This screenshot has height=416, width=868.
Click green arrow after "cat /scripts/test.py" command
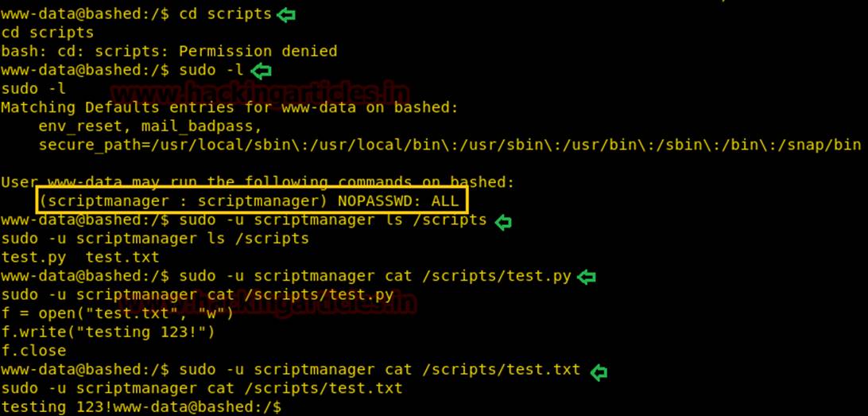[x=587, y=277]
